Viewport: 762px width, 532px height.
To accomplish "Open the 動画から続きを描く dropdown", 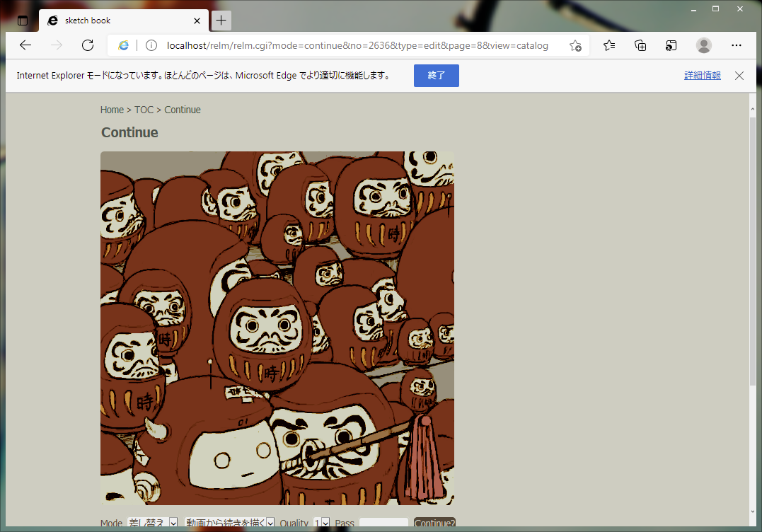I will [x=229, y=522].
